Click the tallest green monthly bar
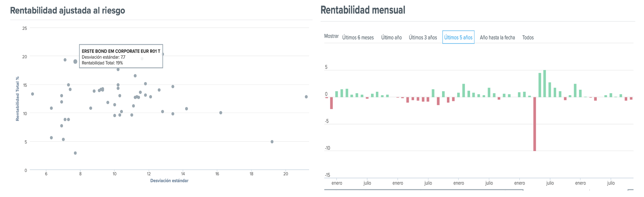 point(545,84)
